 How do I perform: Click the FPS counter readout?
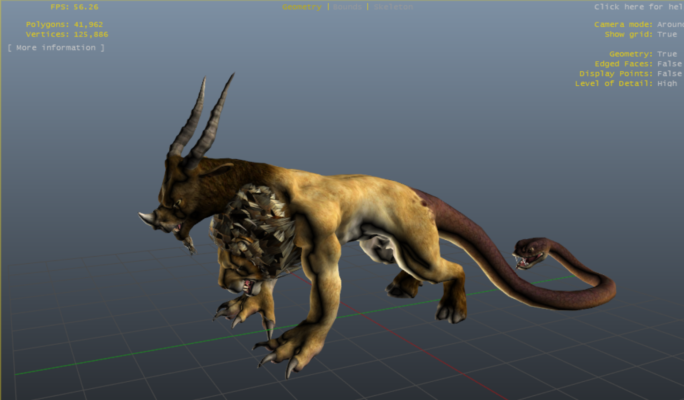(x=75, y=7)
